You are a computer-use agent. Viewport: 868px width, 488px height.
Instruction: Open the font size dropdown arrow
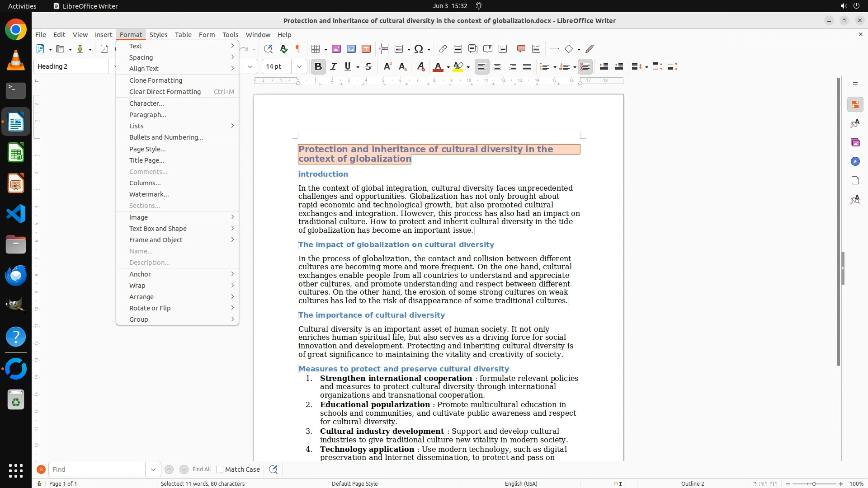click(299, 67)
